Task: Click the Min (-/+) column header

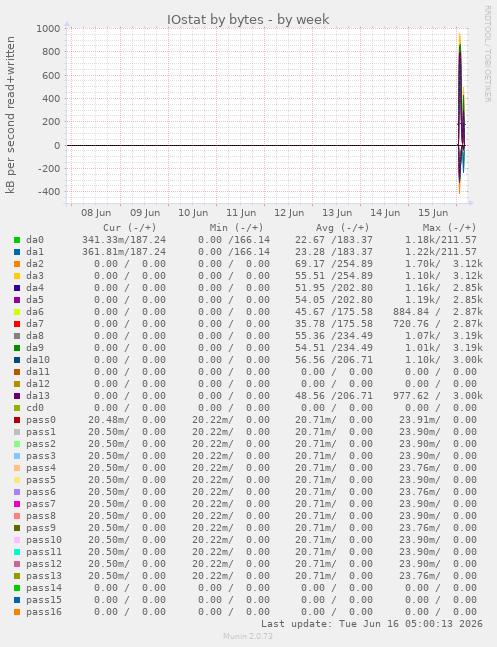Action: (236, 227)
